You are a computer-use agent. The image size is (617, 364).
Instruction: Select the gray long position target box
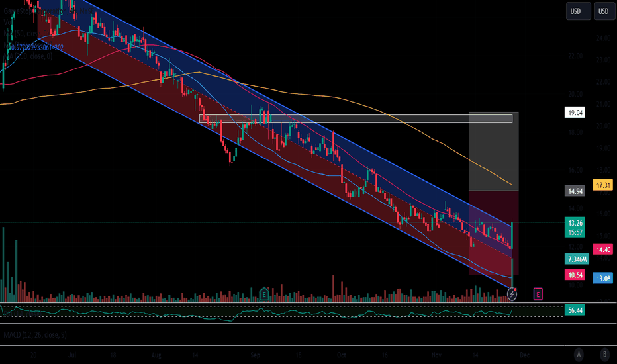[493, 152]
